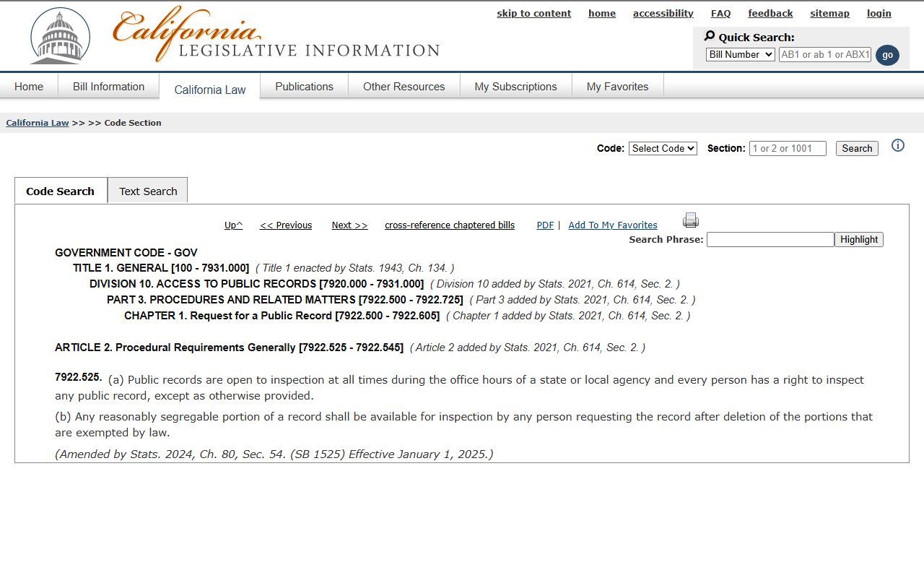Click ARTICLE 2. Procedural Requirements Generally heading
The image size is (924, 578).
tap(230, 348)
